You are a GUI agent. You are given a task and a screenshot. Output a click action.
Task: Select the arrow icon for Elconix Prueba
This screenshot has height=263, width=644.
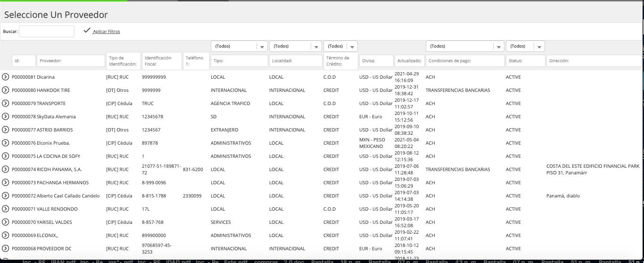click(5, 143)
